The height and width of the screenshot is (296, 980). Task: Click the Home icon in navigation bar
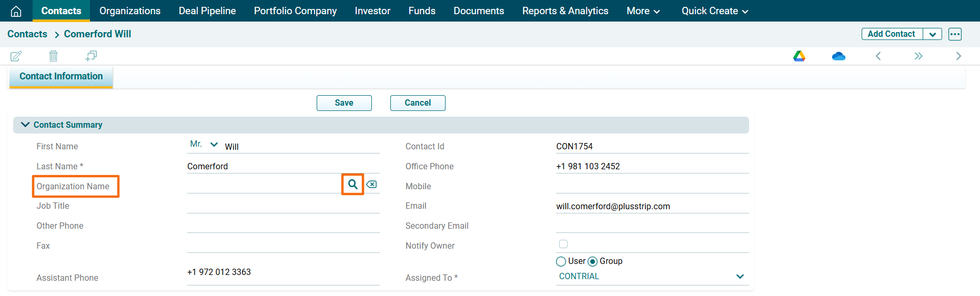pyautogui.click(x=16, y=11)
